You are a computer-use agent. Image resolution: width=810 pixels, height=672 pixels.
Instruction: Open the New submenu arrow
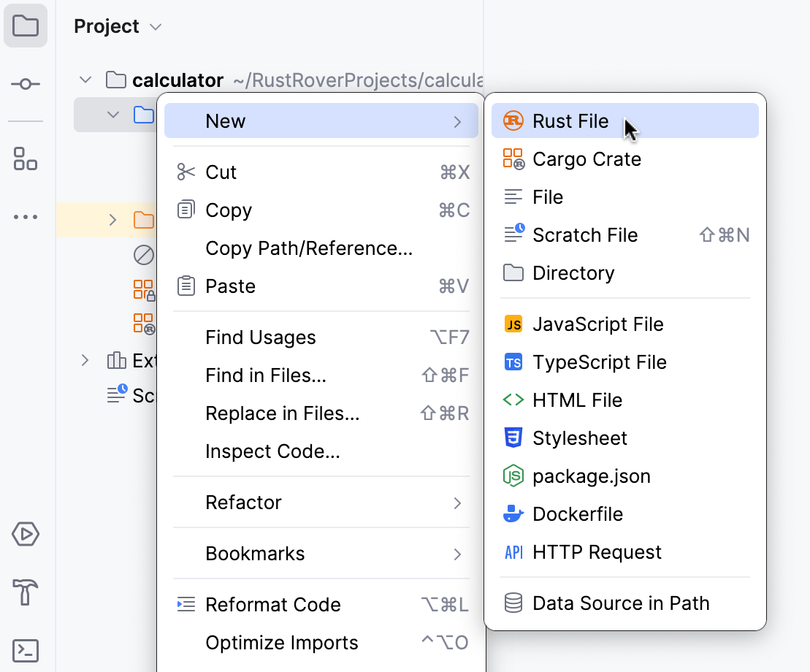click(x=457, y=121)
